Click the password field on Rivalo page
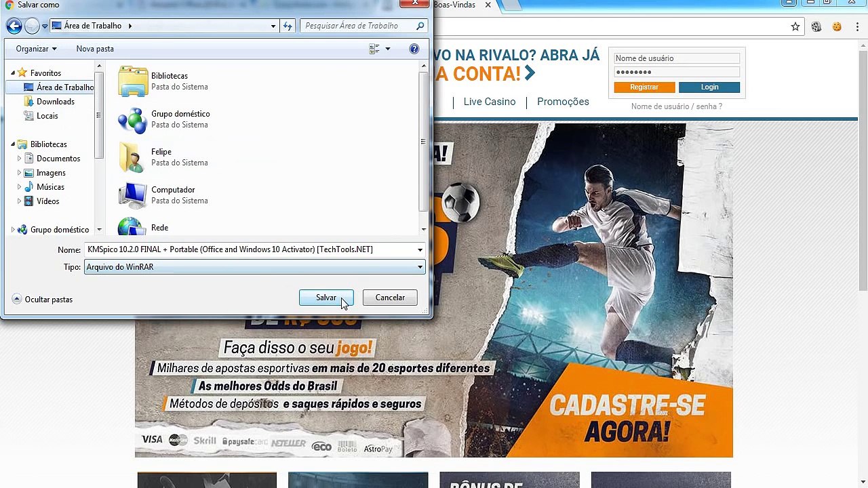This screenshot has width=868, height=488. 677,72
